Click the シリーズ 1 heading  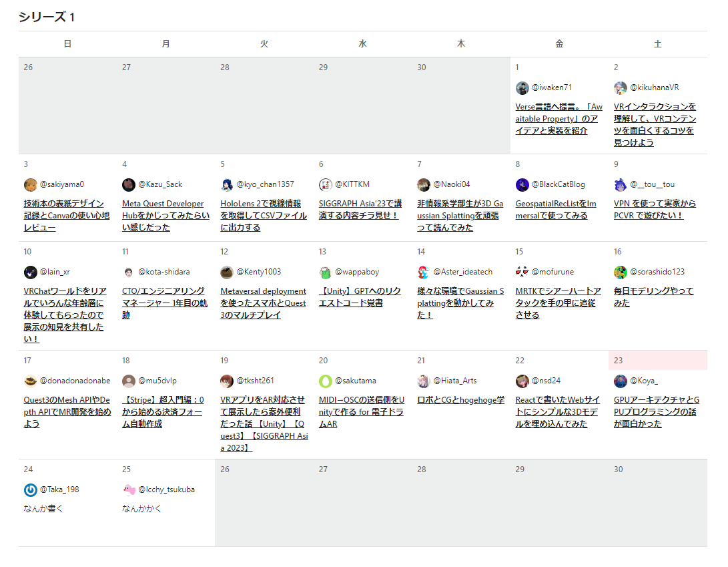tap(47, 17)
